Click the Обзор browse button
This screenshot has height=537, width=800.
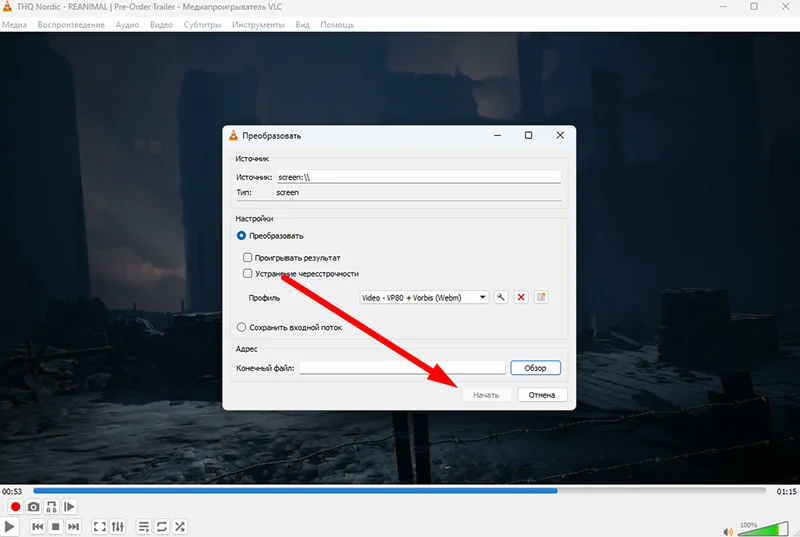535,368
